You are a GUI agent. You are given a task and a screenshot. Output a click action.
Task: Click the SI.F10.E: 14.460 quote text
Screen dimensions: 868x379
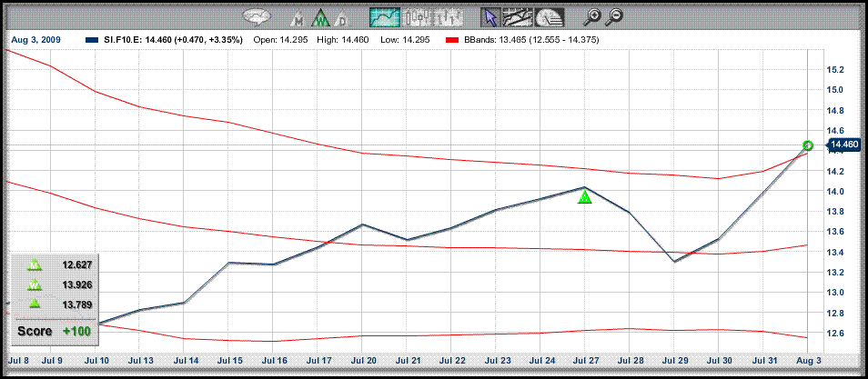173,40
